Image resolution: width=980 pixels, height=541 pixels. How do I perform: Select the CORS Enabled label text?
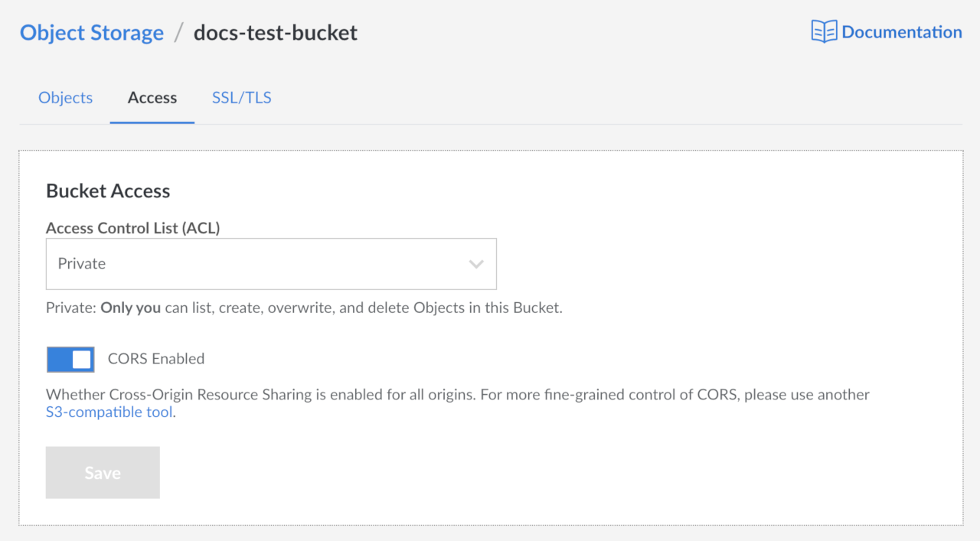point(156,358)
